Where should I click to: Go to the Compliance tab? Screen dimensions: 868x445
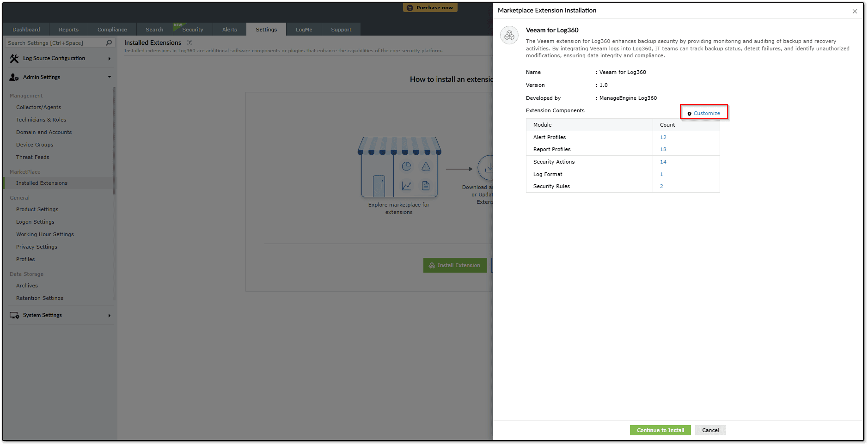pyautogui.click(x=112, y=30)
